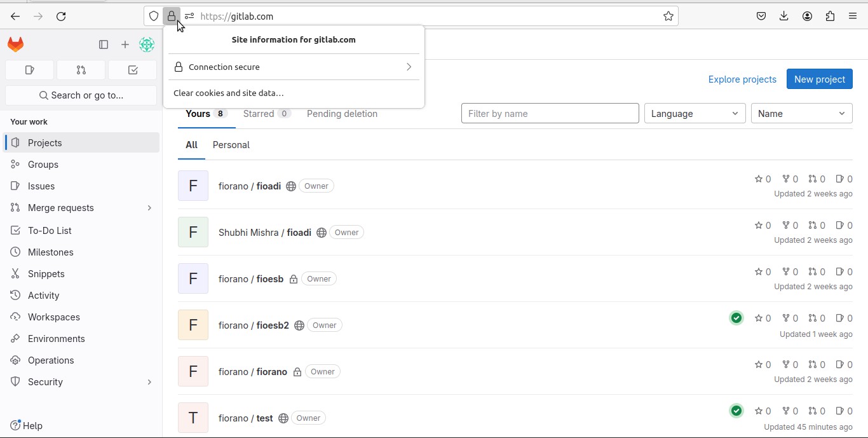
Task: Open the fiorano / fiorano project
Action: [253, 372]
